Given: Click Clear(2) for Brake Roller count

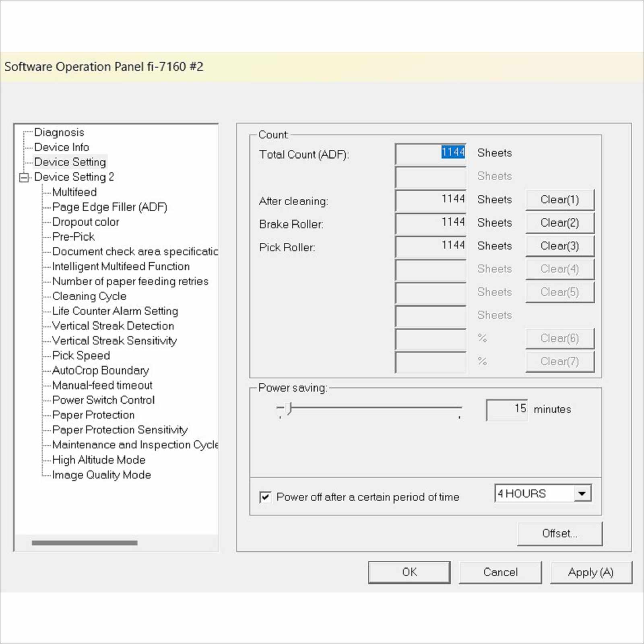Looking at the screenshot, I should point(560,223).
